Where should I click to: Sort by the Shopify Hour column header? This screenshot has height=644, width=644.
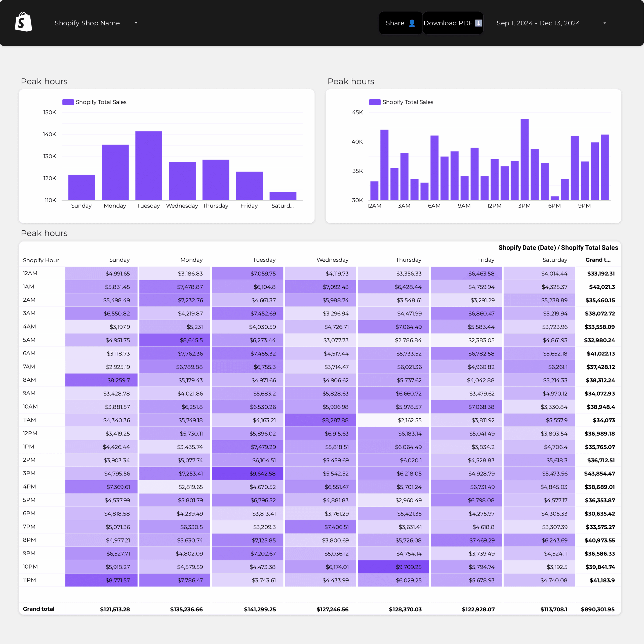click(41, 260)
